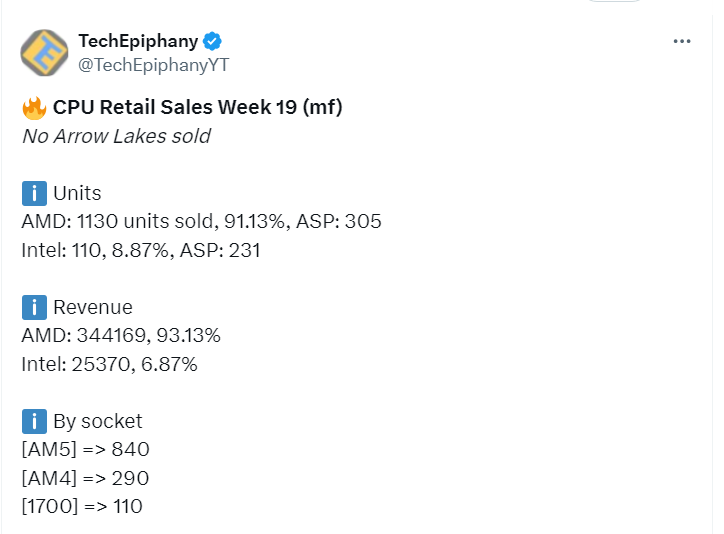724x534 pixels.
Task: Open the three-dot more options menu
Action: (682, 42)
